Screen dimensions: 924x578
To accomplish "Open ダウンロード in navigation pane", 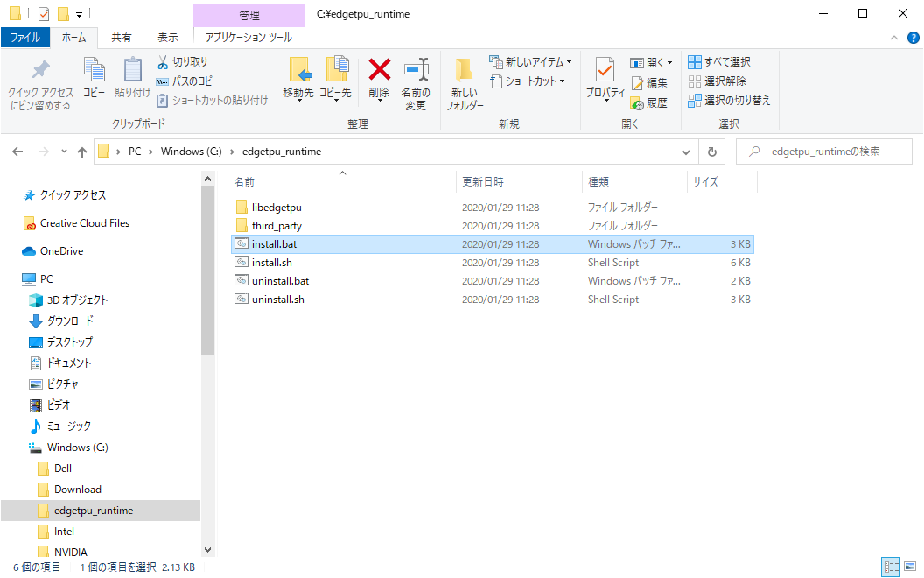I will 69,321.
